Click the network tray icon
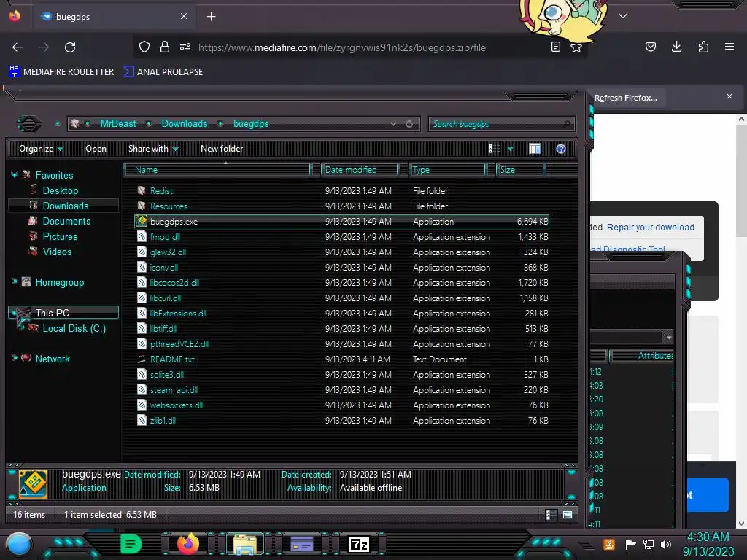The width and height of the screenshot is (747, 560). 649,544
